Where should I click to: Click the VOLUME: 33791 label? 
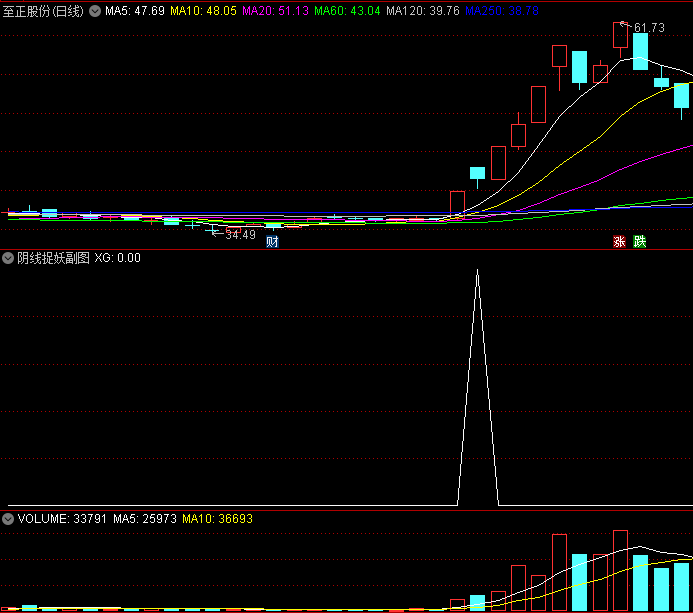pos(62,519)
